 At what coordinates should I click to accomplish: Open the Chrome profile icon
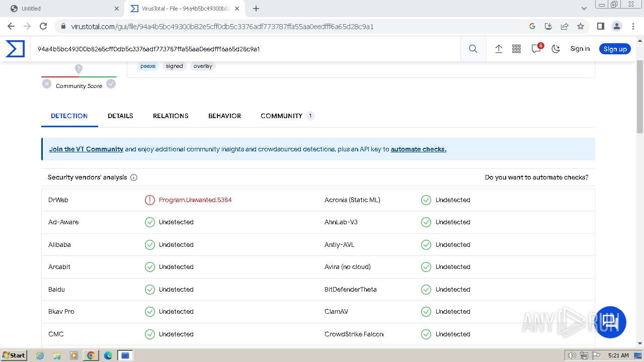617,26
